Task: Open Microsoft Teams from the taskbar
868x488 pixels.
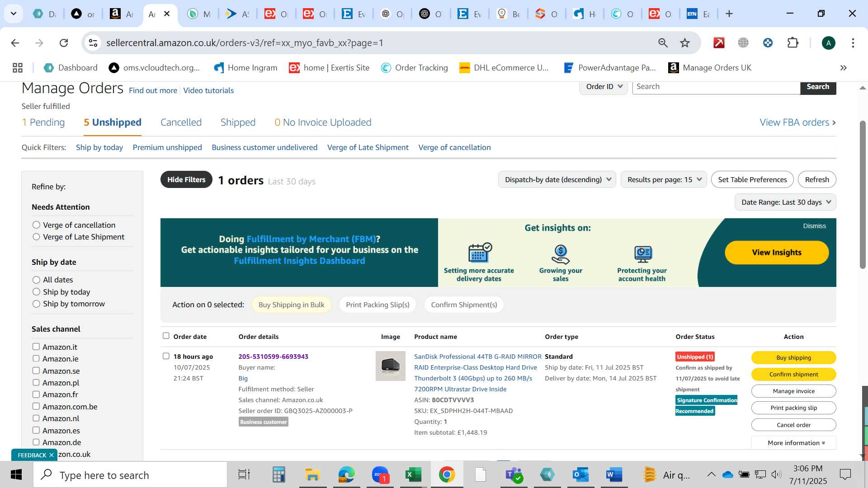Action: [x=514, y=475]
